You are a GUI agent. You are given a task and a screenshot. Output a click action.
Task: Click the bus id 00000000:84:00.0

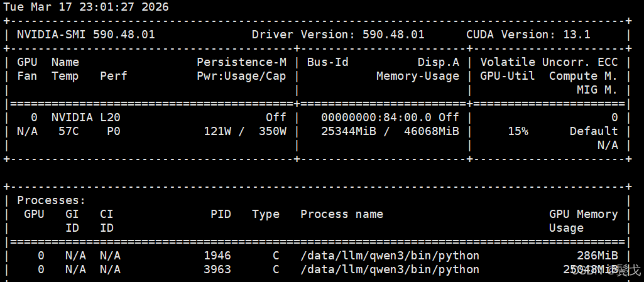(376, 118)
